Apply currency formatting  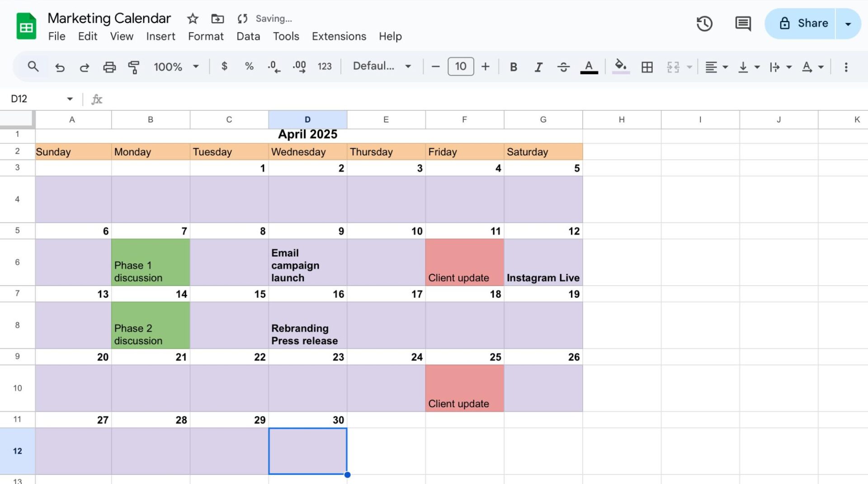pyautogui.click(x=224, y=66)
